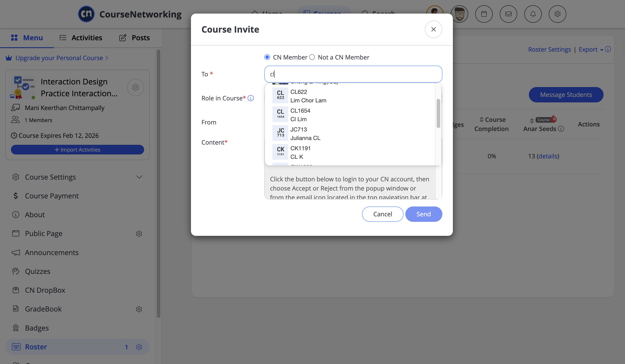Select the CN Member radio option

pos(267,57)
